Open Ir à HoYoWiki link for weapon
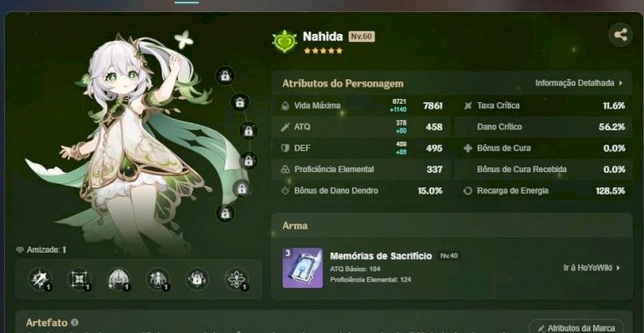Viewport: 644px width, 333px height. coord(592,268)
